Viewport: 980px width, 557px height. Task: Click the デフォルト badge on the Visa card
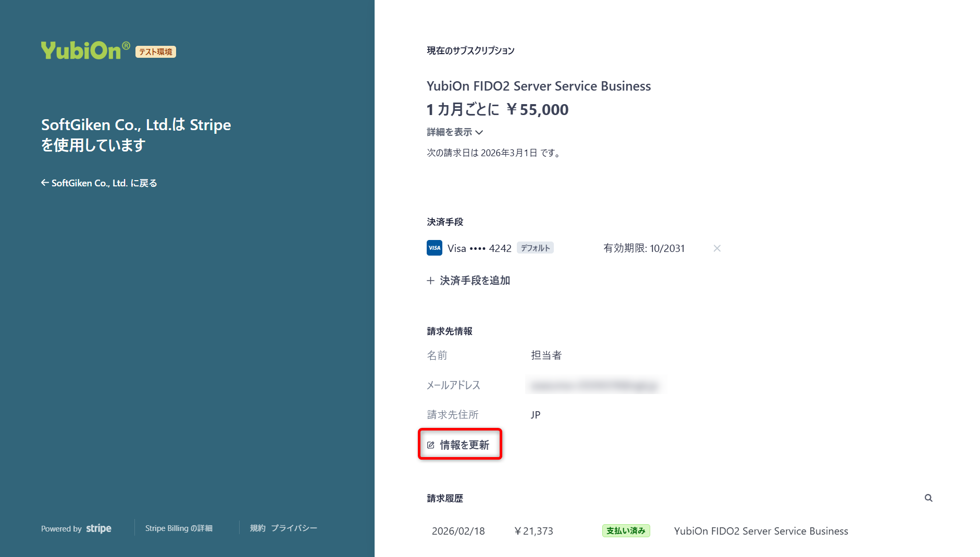(x=535, y=248)
